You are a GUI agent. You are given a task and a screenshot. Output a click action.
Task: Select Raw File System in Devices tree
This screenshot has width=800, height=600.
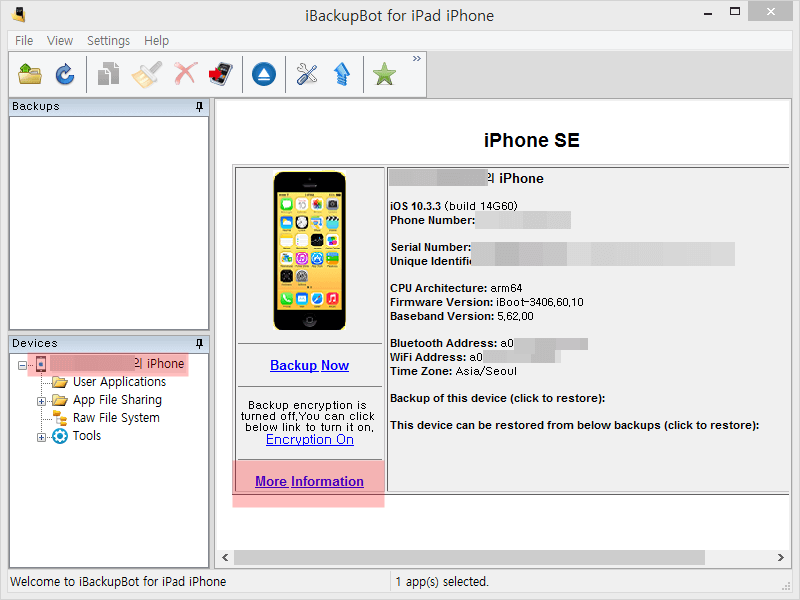point(116,418)
